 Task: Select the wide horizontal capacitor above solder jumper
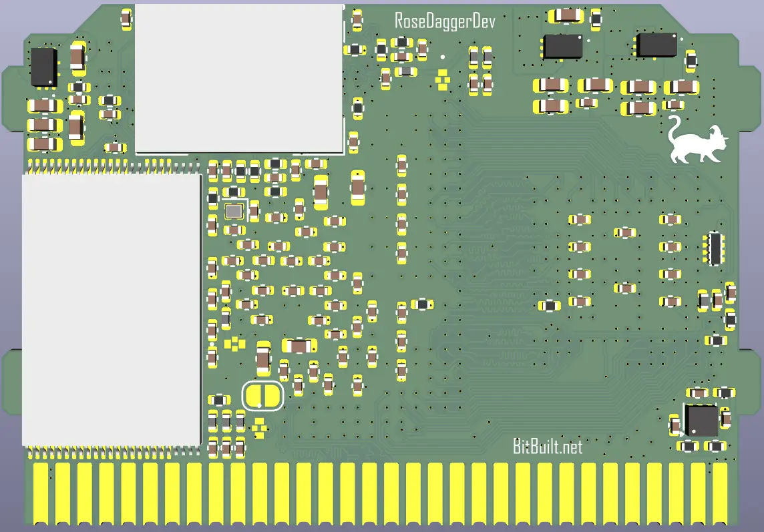(x=299, y=346)
